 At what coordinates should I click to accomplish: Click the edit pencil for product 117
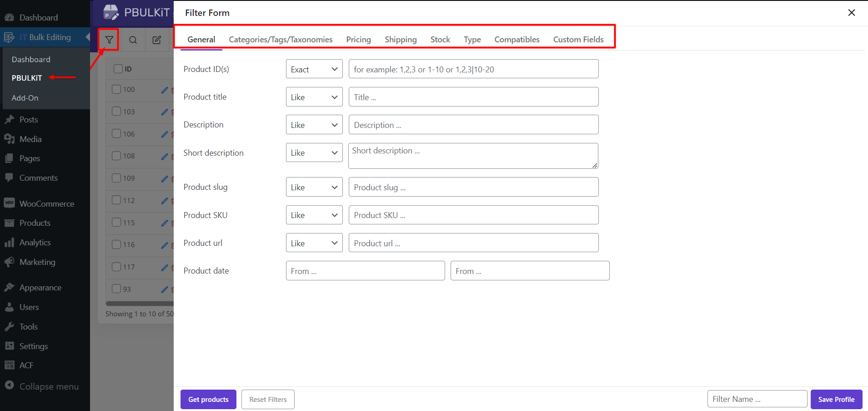pyautogui.click(x=165, y=268)
